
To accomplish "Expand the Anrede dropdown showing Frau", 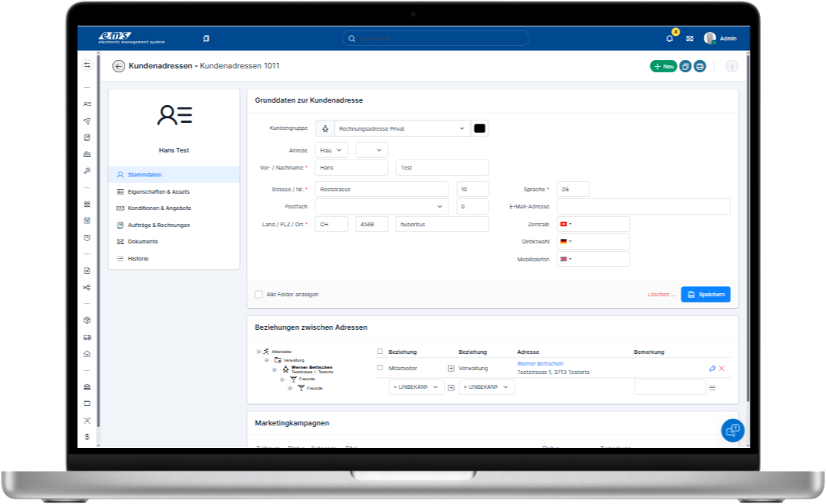I will click(332, 150).
